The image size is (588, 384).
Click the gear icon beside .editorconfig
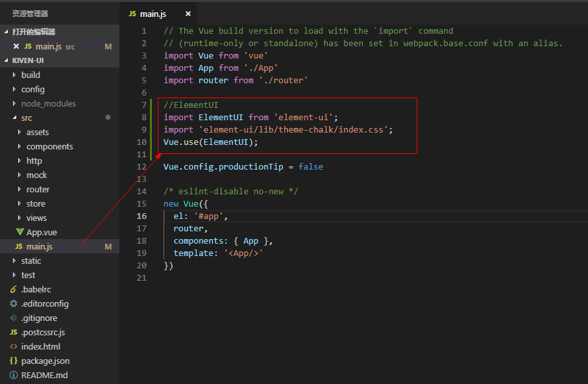(x=14, y=303)
